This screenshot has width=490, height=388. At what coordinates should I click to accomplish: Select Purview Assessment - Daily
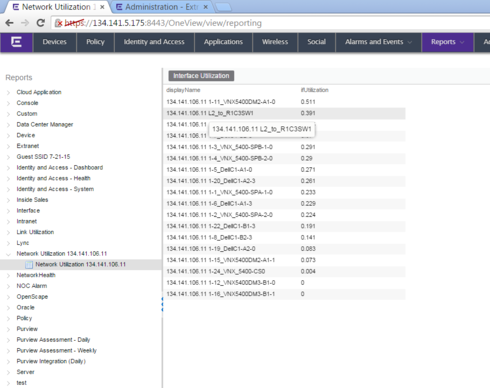(x=53, y=340)
